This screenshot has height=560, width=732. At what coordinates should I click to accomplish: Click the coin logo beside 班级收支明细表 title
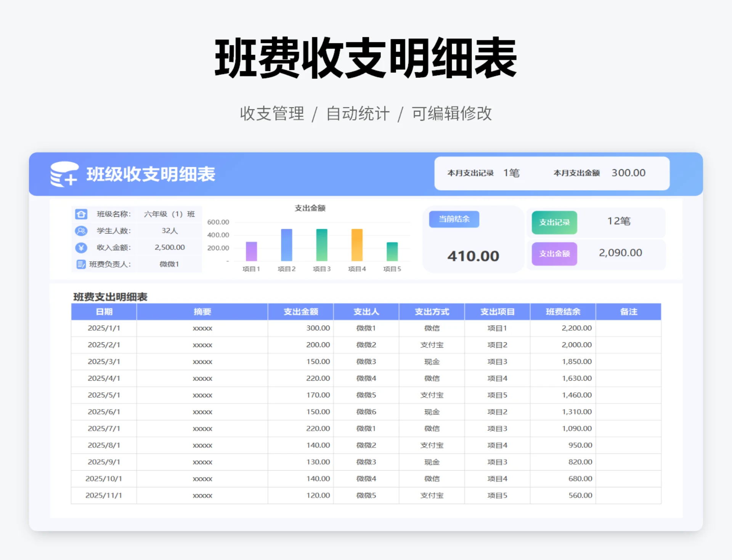tap(64, 174)
